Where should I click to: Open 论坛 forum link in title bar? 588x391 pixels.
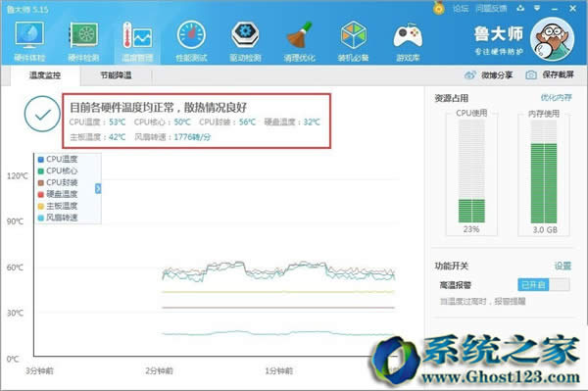tap(461, 8)
